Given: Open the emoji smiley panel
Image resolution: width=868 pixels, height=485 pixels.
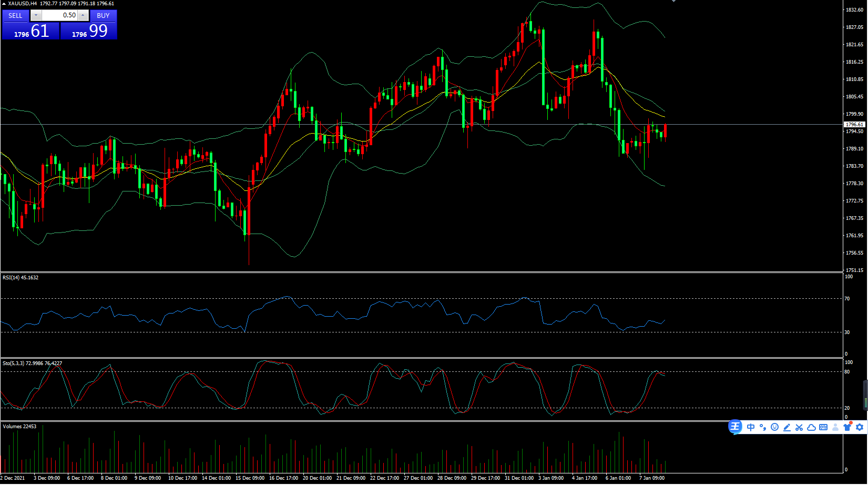Looking at the screenshot, I should click(774, 427).
